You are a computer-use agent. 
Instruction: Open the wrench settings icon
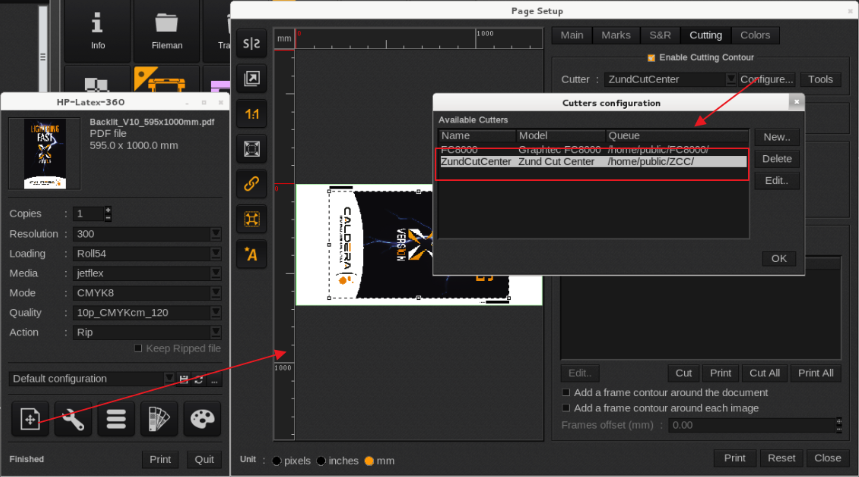(73, 420)
